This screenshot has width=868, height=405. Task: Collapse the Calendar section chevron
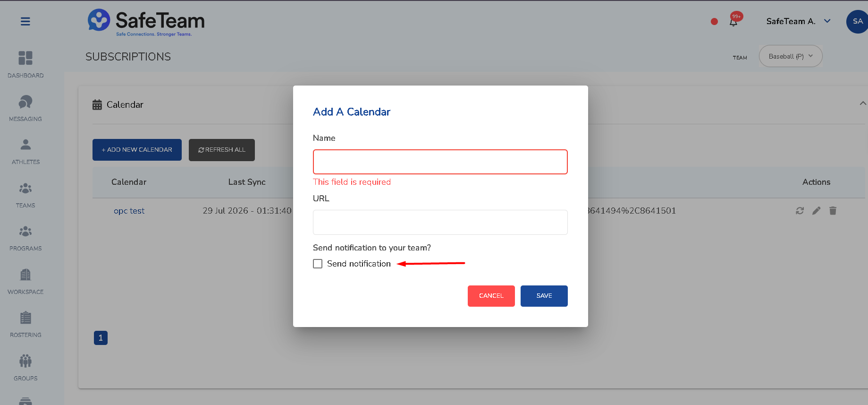click(x=862, y=103)
